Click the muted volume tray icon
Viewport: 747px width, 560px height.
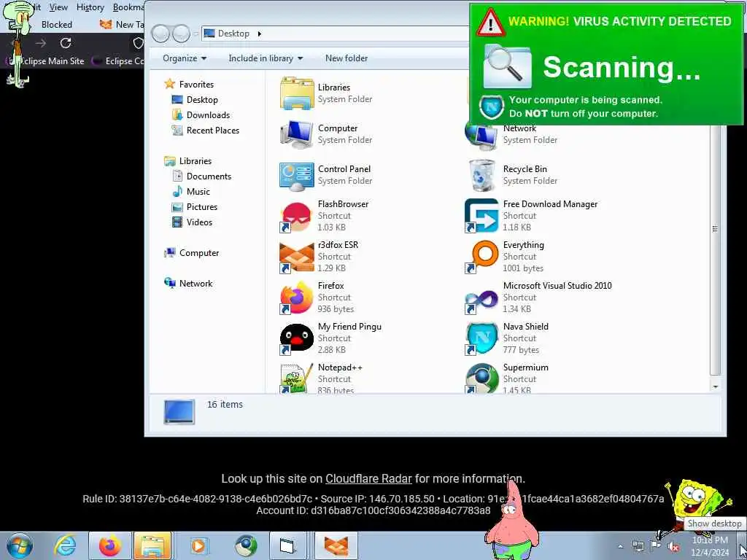pyautogui.click(x=673, y=547)
